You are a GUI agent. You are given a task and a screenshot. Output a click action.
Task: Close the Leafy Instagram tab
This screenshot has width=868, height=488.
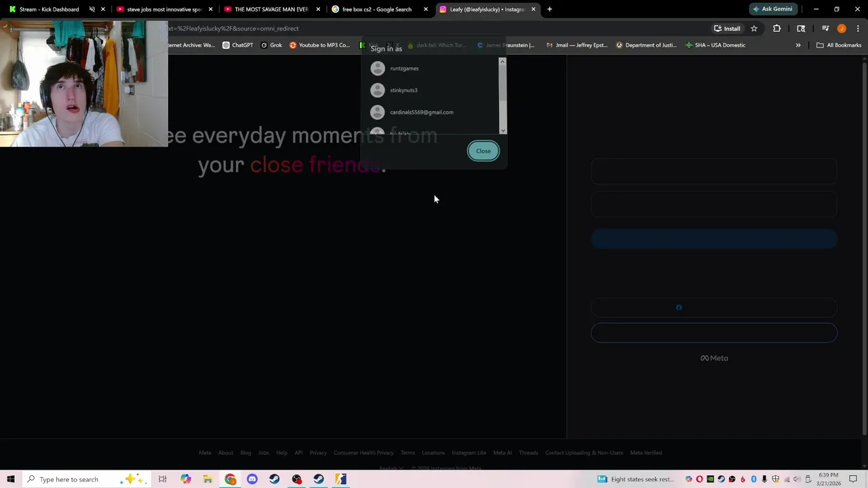click(533, 9)
